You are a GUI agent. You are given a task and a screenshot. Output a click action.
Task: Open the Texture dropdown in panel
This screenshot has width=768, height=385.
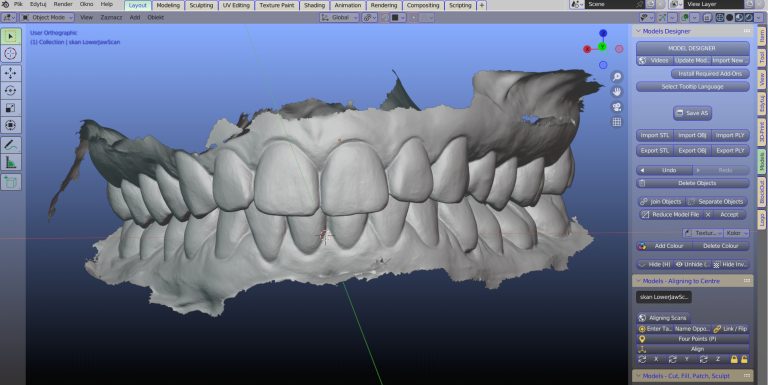click(x=703, y=233)
